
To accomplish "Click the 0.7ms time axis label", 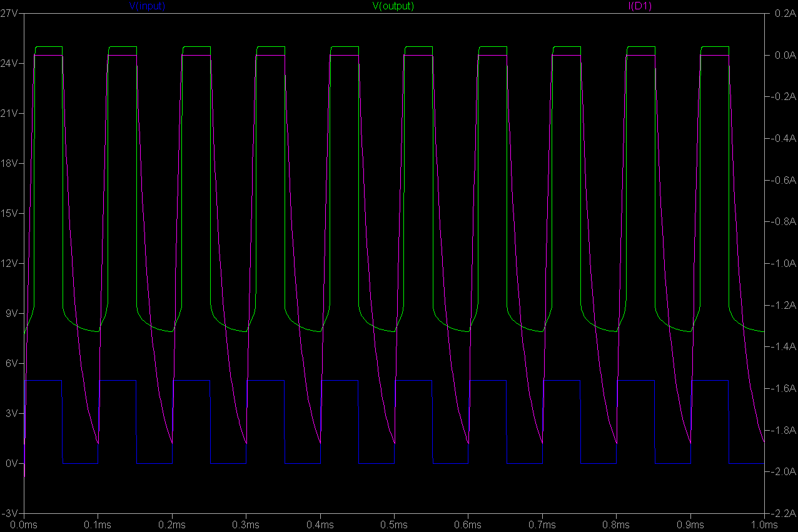I will (542, 525).
